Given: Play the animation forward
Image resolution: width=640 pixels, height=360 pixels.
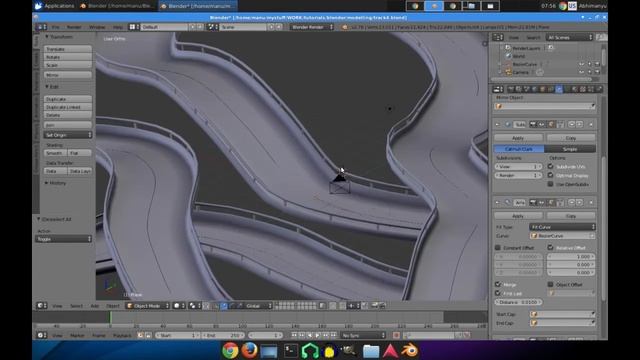Looking at the screenshot, I should (318, 335).
